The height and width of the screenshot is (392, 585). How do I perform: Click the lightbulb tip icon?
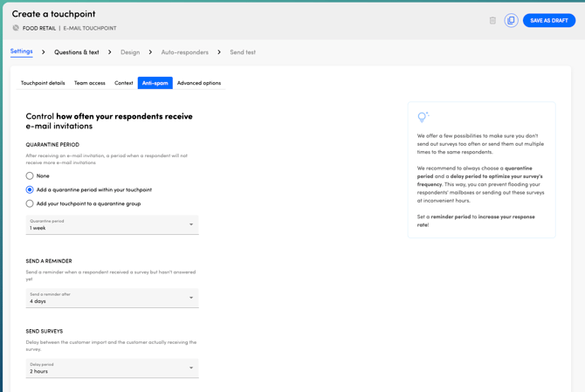[423, 117]
